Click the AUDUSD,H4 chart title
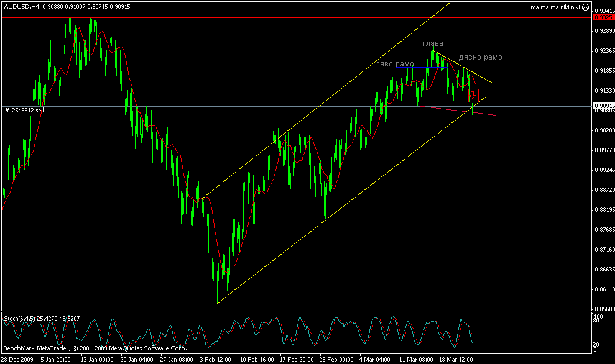This screenshot has height=364, width=615. (x=21, y=7)
